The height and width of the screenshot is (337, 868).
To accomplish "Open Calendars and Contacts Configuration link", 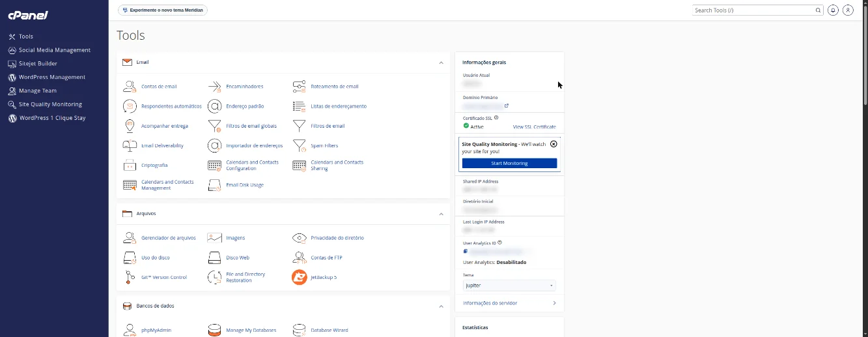I will [x=252, y=166].
